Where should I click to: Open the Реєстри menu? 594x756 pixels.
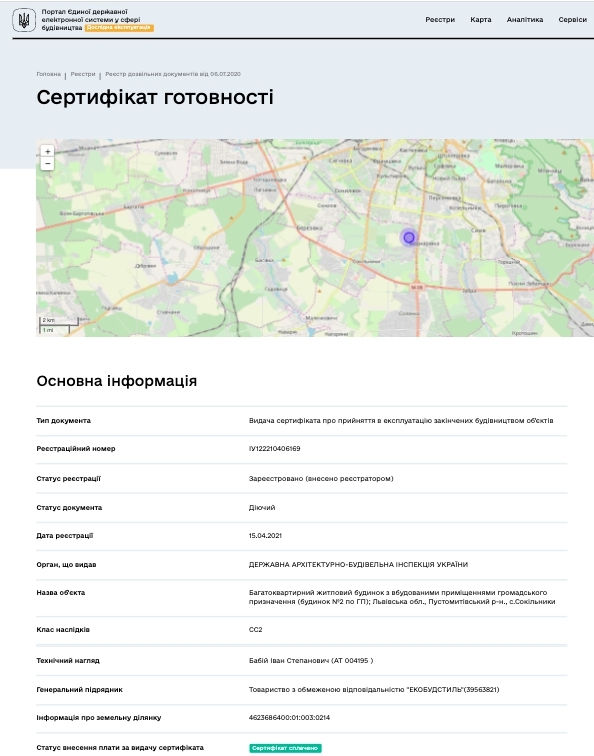(440, 20)
